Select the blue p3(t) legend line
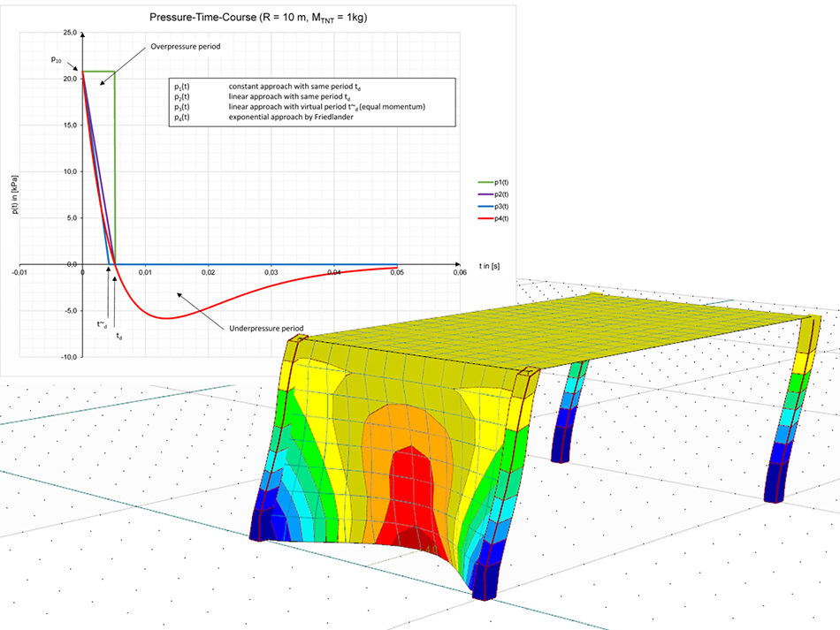Viewport: 840px width, 630px height. [485, 206]
